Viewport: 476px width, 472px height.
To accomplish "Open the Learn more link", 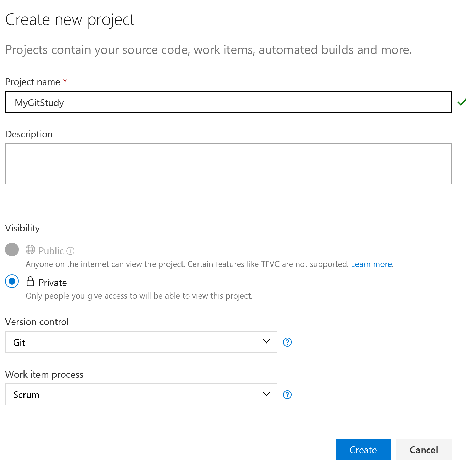I will [x=371, y=264].
